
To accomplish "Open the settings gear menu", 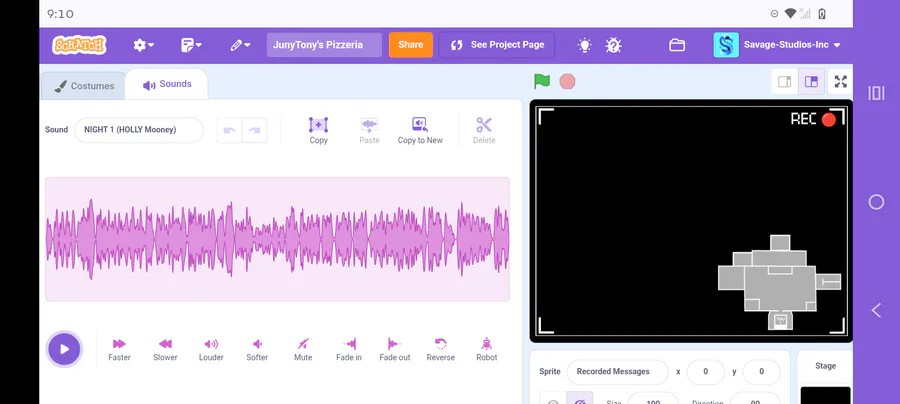I will [x=143, y=45].
